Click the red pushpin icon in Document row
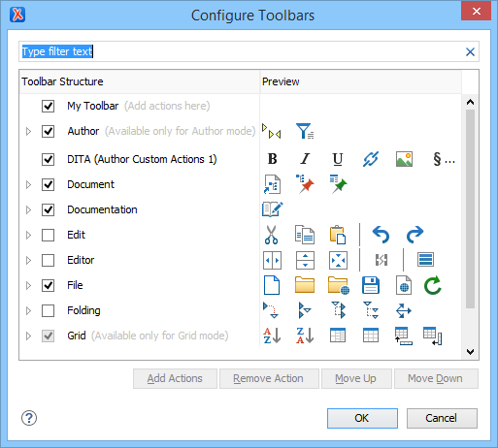498x448 pixels. pos(305,184)
